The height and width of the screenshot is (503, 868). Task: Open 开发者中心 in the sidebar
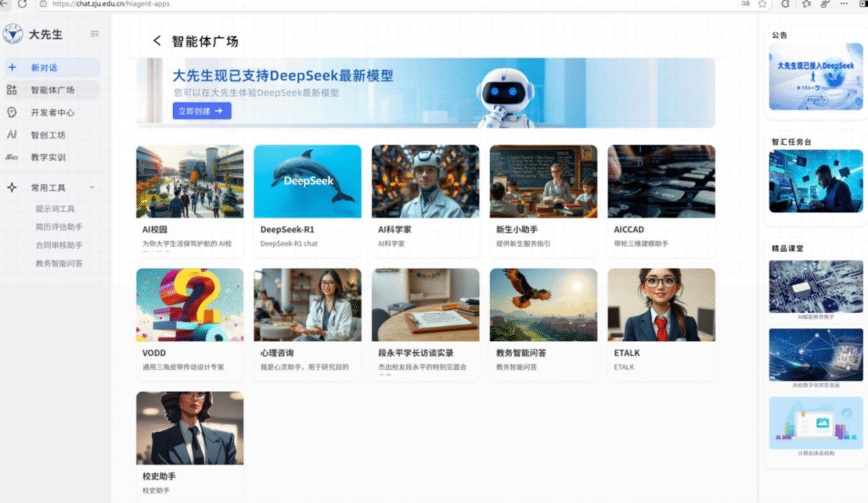[53, 112]
